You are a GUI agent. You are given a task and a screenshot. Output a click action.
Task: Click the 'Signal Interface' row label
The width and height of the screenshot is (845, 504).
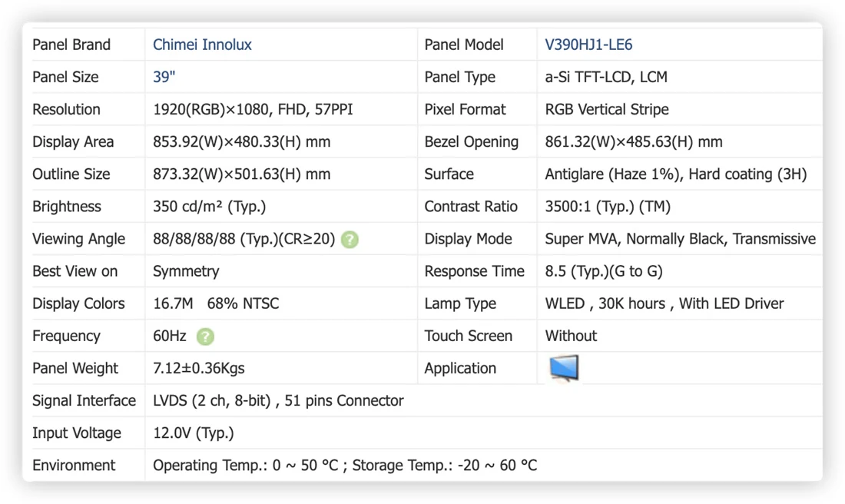click(84, 400)
